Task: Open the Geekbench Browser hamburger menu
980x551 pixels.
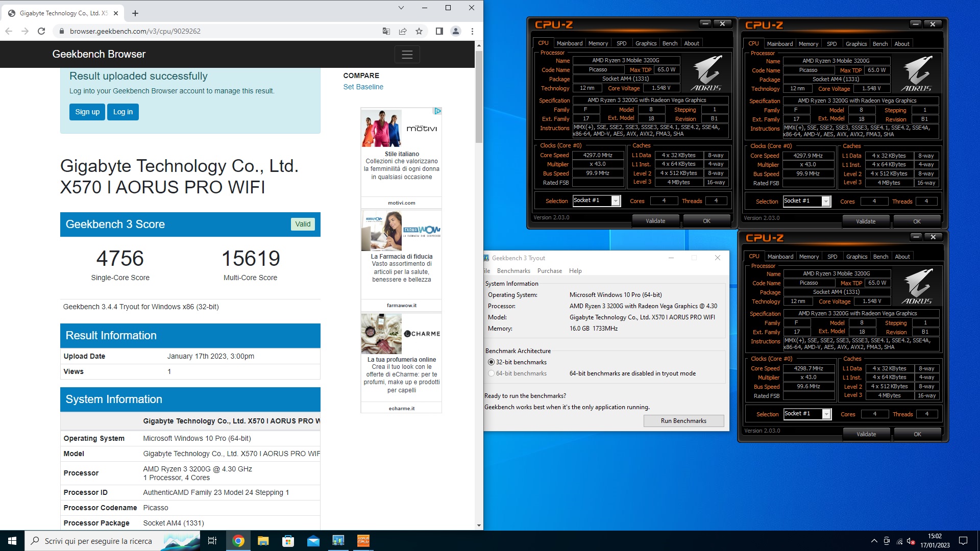Action: coord(407,55)
